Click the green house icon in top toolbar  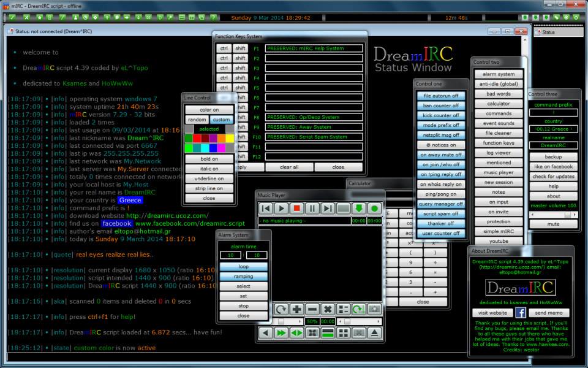point(39,17)
